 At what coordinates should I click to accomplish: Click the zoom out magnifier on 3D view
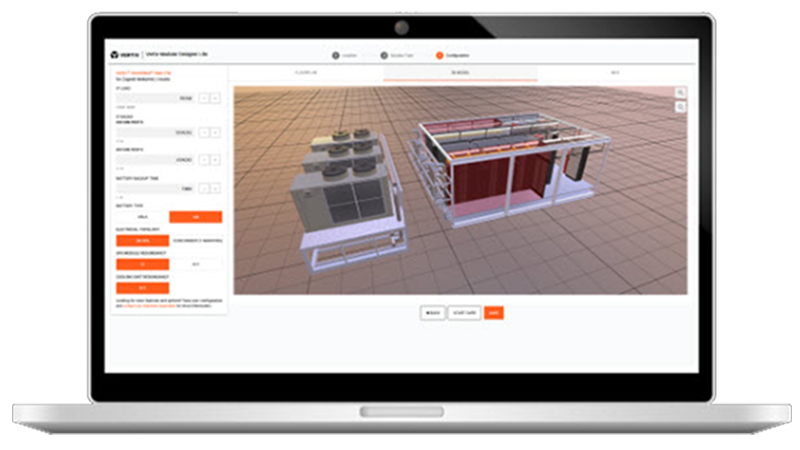click(680, 107)
